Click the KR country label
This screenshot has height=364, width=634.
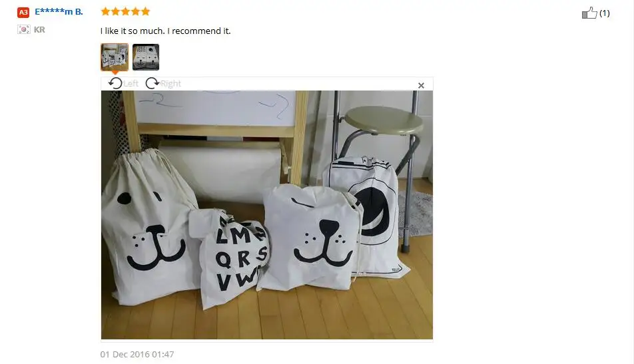click(39, 29)
